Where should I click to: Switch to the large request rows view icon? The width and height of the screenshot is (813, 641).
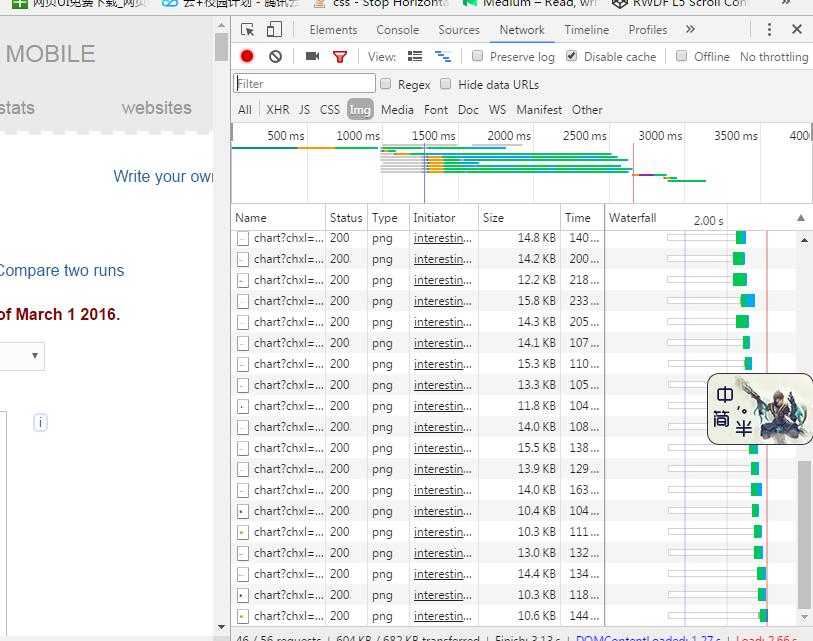(x=415, y=56)
